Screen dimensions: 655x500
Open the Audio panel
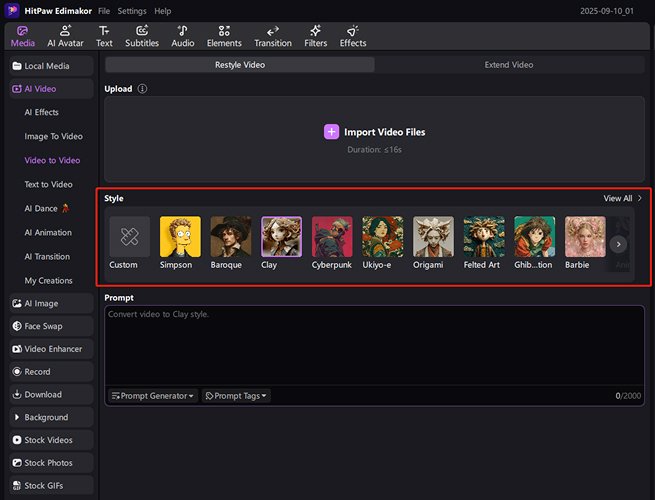click(183, 36)
